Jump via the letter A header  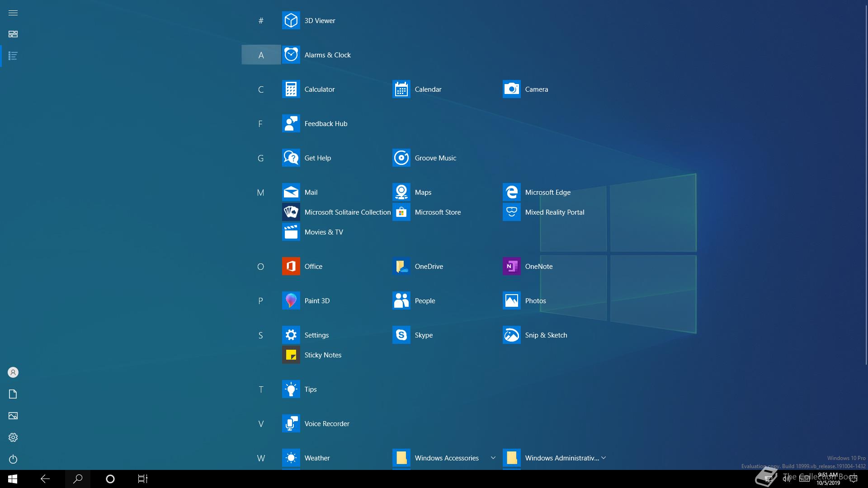click(x=261, y=55)
